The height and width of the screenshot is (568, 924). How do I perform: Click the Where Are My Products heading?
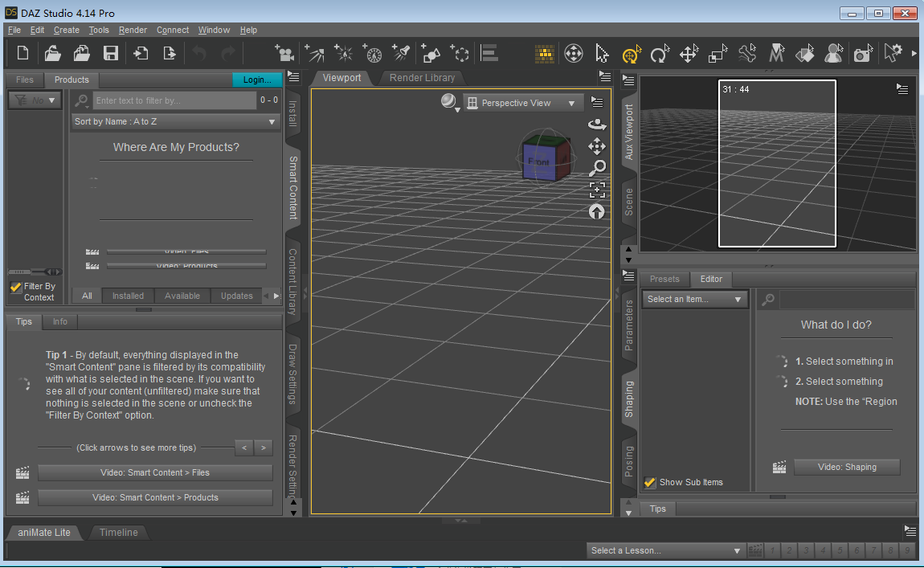click(x=176, y=147)
